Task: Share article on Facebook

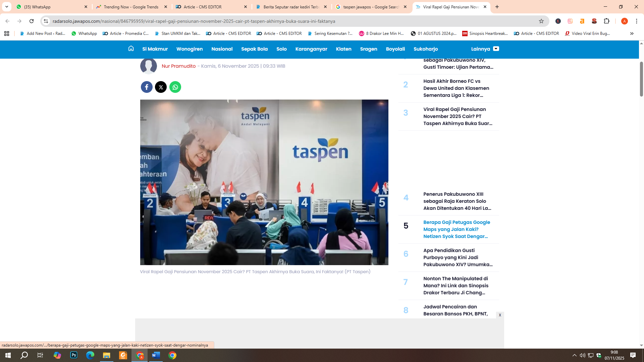Action: (147, 87)
